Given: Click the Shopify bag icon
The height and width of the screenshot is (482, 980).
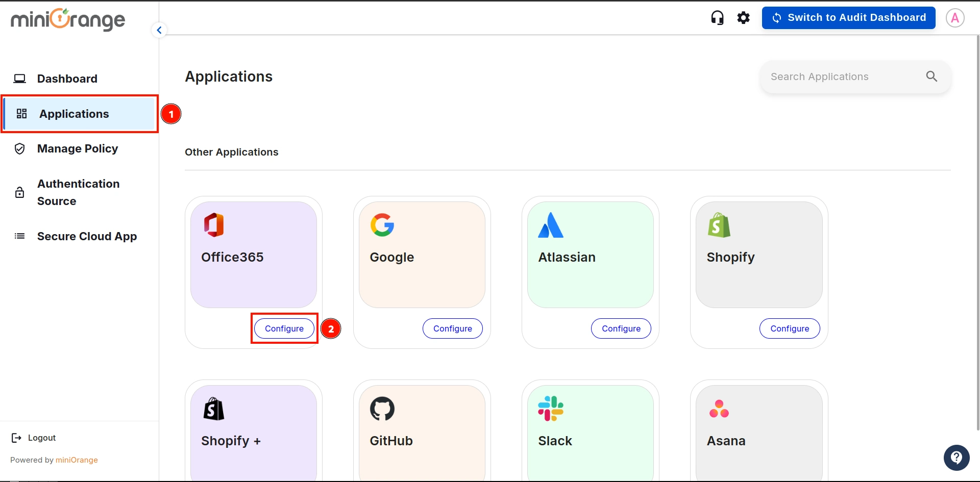Looking at the screenshot, I should tap(719, 224).
